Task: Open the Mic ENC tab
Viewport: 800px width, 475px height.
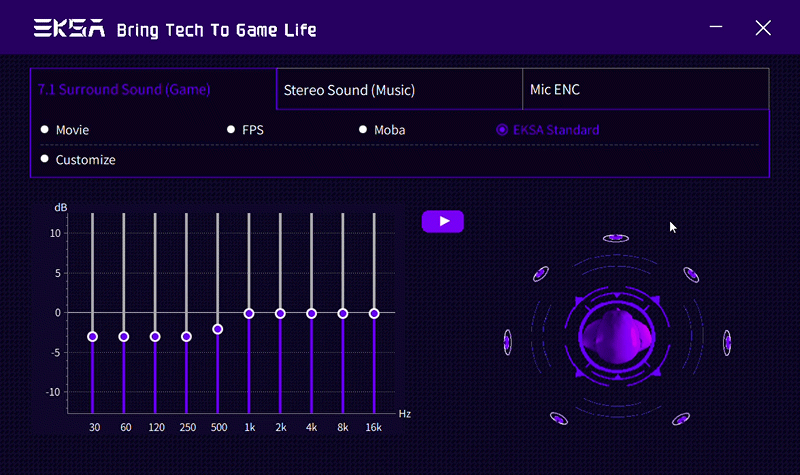Action: (645, 90)
